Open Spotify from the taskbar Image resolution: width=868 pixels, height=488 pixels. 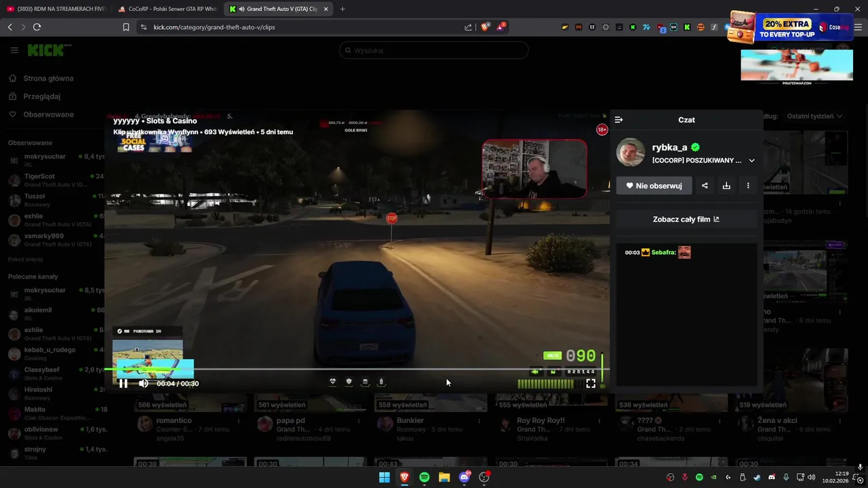[425, 477]
